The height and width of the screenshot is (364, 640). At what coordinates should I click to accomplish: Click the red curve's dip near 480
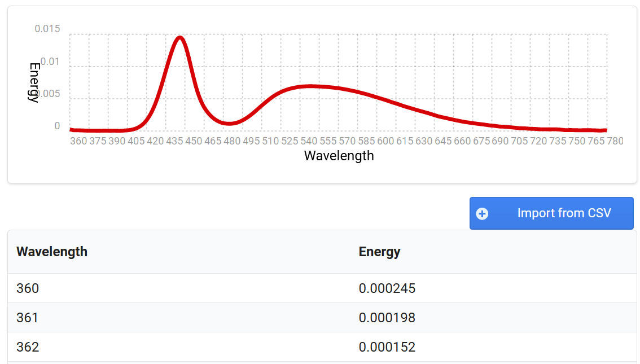coord(229,123)
